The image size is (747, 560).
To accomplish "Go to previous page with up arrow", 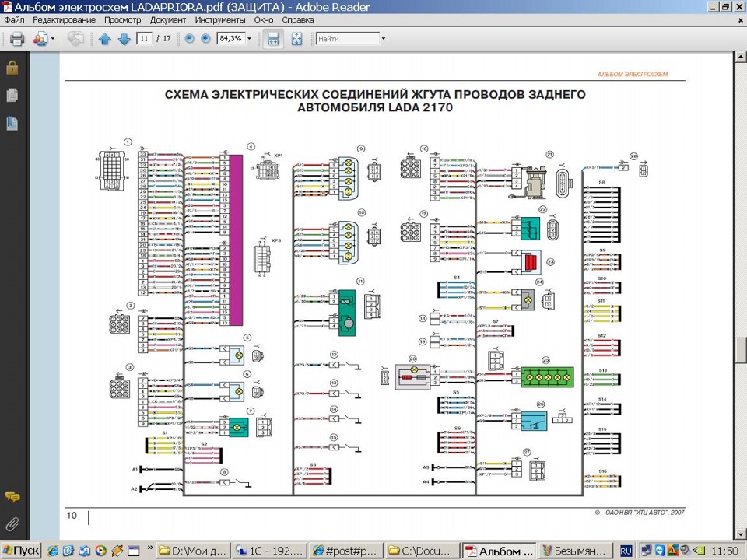I will click(x=105, y=39).
